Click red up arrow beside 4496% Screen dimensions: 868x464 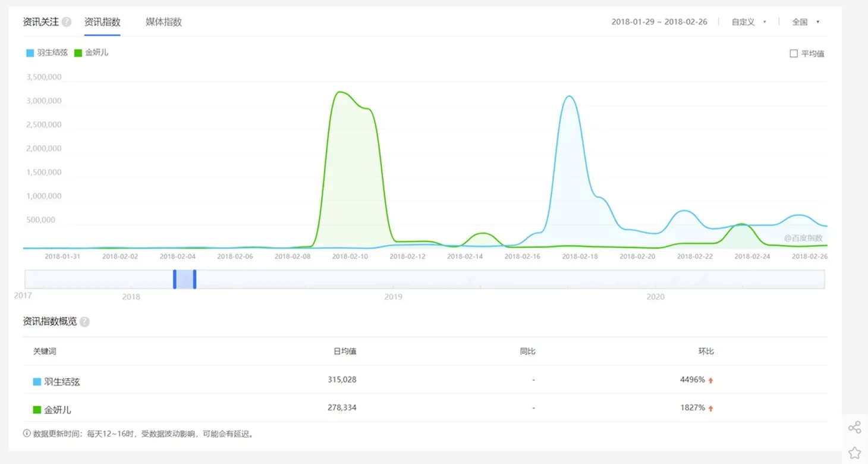pyautogui.click(x=710, y=380)
